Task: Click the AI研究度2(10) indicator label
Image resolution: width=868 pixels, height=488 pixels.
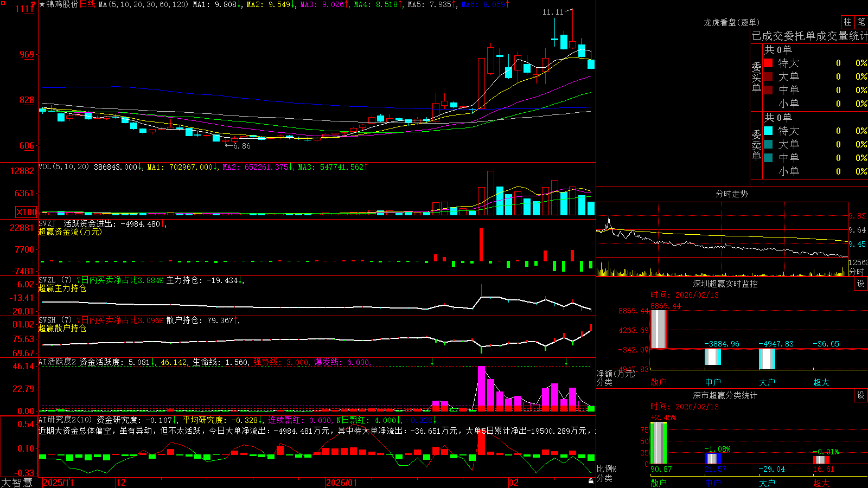Action: [x=65, y=420]
